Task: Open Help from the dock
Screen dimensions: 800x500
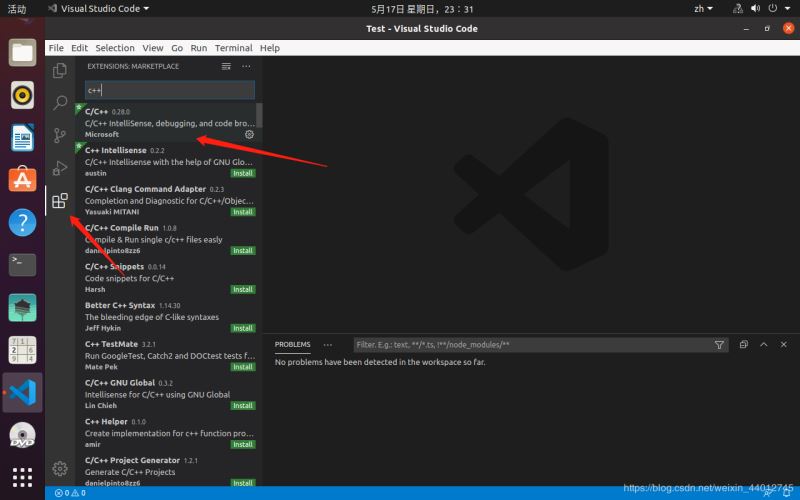Action: (22, 222)
